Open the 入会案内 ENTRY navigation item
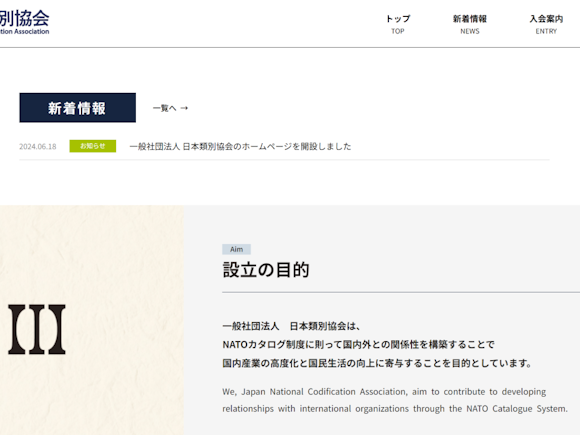 pos(546,24)
